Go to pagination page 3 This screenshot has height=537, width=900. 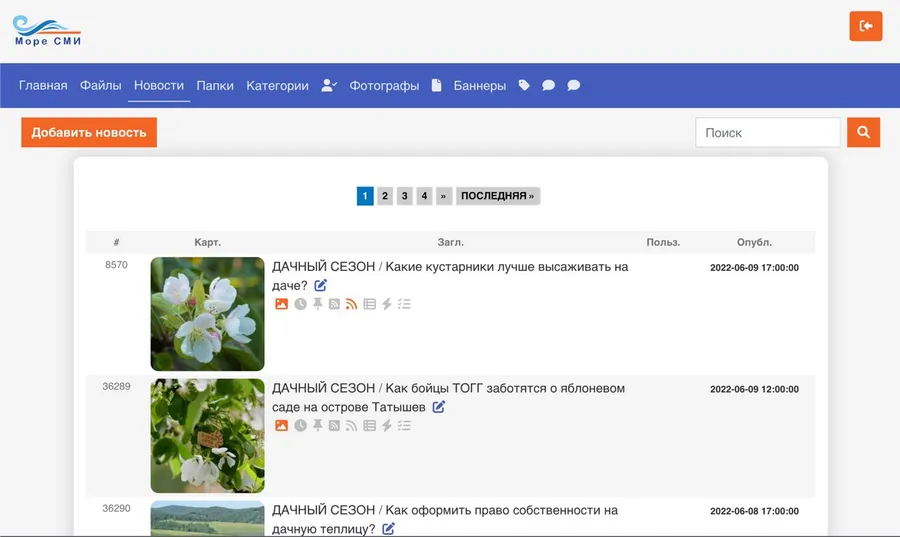coord(405,196)
